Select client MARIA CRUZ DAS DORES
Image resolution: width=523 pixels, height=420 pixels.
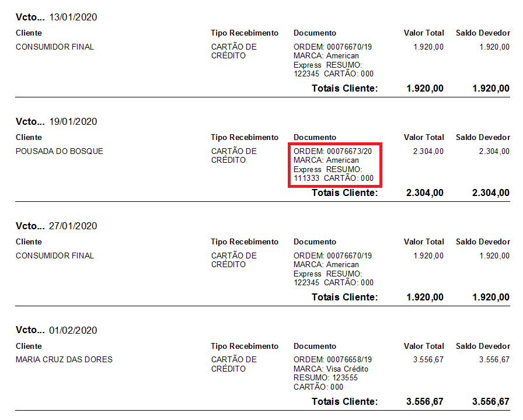coord(64,359)
